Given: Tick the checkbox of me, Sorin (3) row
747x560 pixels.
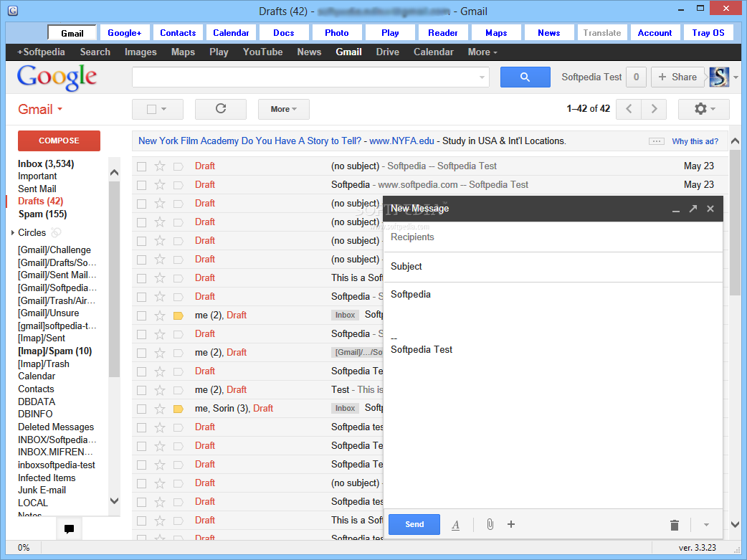Looking at the screenshot, I should click(x=141, y=409).
